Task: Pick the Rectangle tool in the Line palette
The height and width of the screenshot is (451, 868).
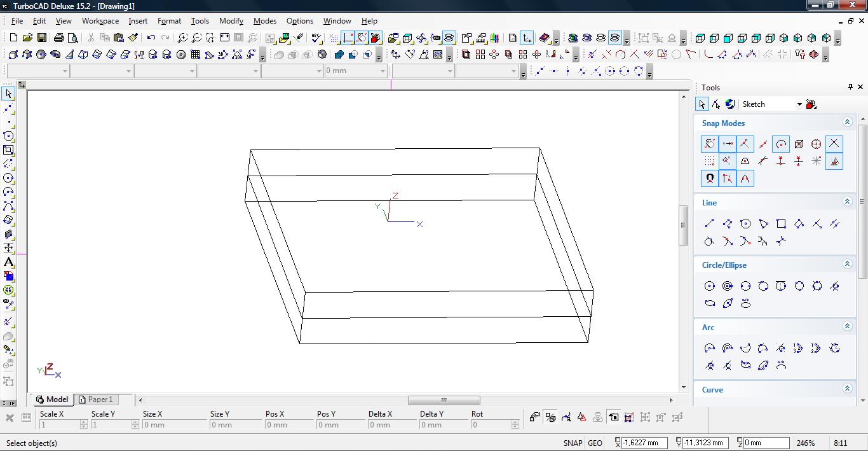Action: pos(781,223)
